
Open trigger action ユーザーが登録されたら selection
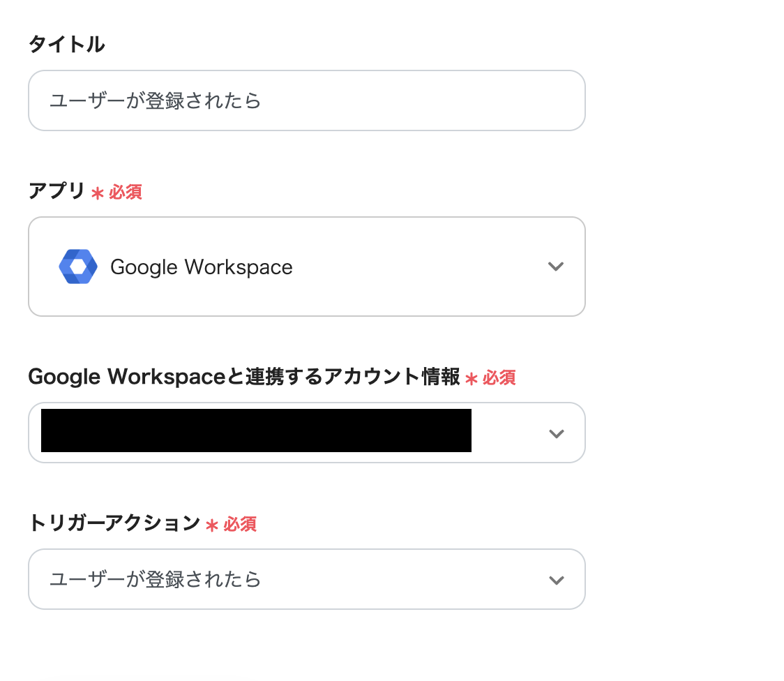click(x=156, y=580)
